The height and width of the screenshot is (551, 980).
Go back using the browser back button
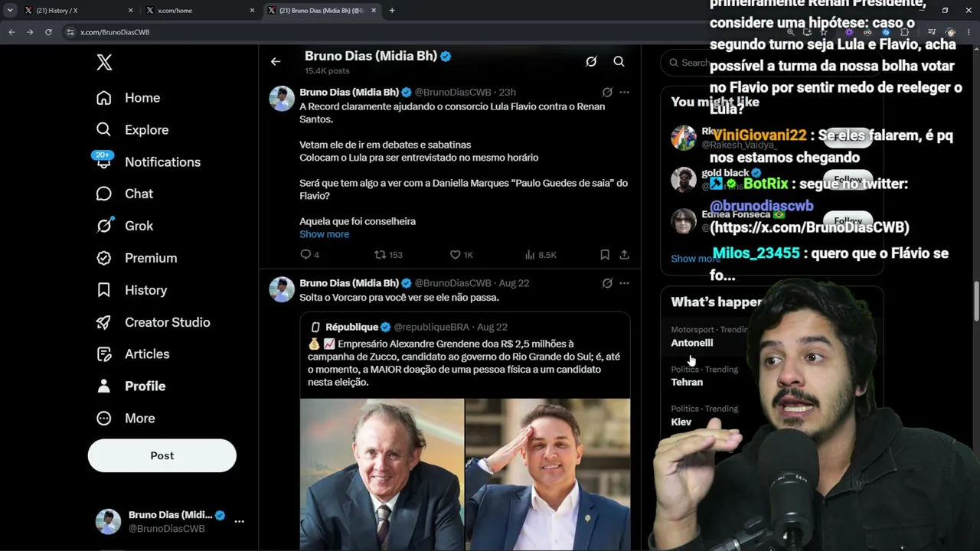pyautogui.click(x=11, y=32)
